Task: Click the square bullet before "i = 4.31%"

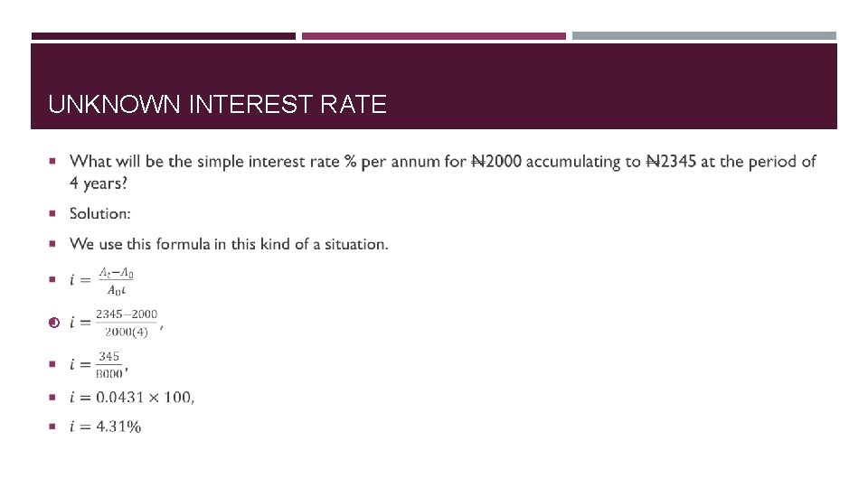Action: click(x=53, y=427)
